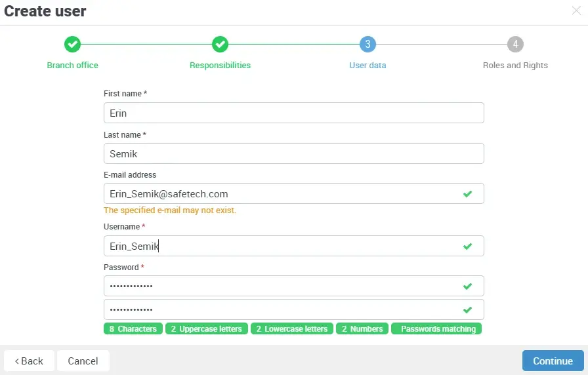Click the Responsibilities completed step checkmark
The width and height of the screenshot is (588, 375).
220,44
